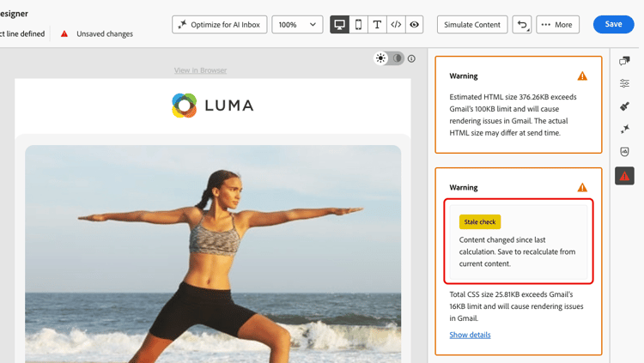The height and width of the screenshot is (363, 644).
Task: Click 'Content changed since last calculation' text
Action: tap(517, 251)
